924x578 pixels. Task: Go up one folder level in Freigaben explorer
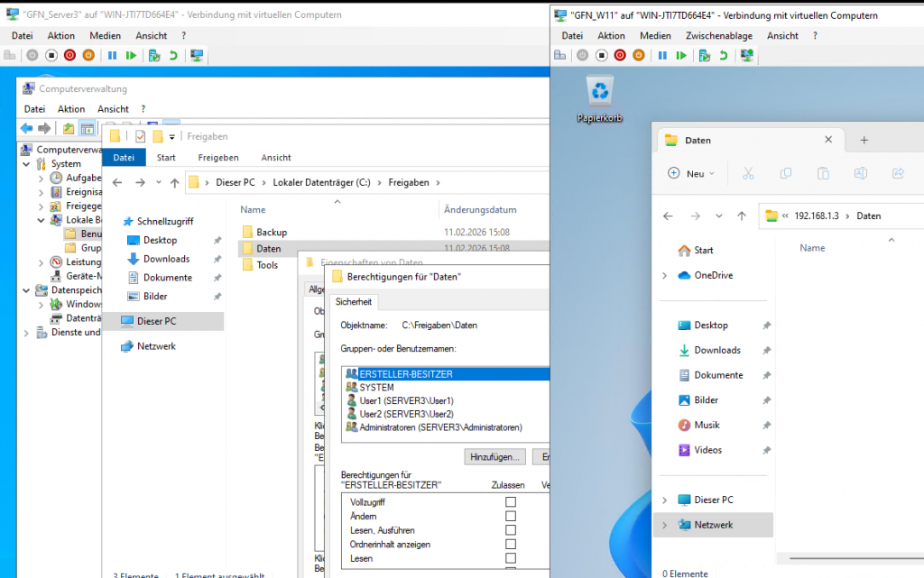click(x=174, y=182)
